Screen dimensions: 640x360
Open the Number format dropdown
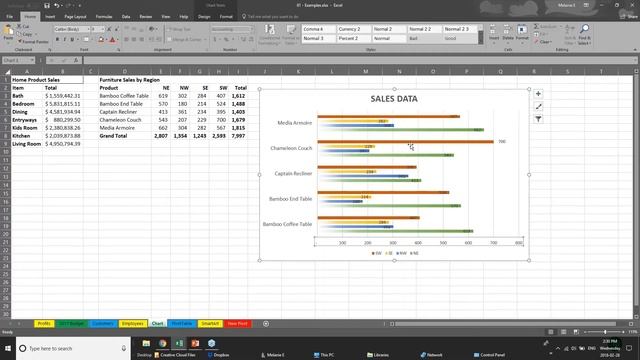pyautogui.click(x=251, y=29)
